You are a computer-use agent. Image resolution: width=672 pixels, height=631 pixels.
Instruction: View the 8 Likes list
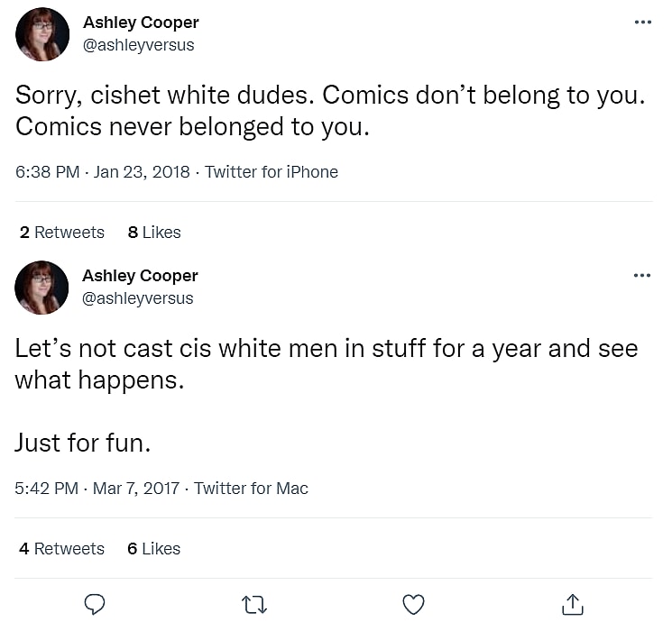(x=154, y=233)
